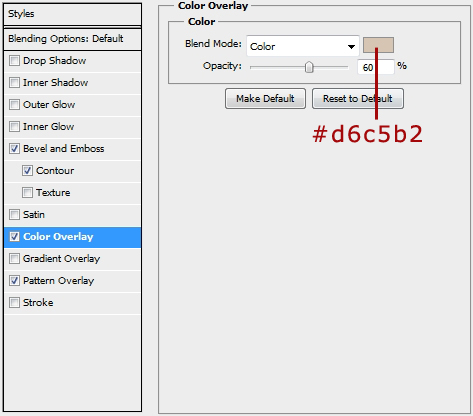Uncheck the Pattern Overlay checkbox

14,281
